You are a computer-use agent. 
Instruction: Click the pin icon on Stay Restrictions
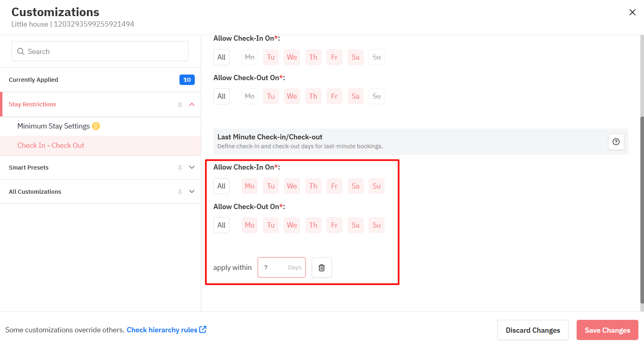point(180,105)
